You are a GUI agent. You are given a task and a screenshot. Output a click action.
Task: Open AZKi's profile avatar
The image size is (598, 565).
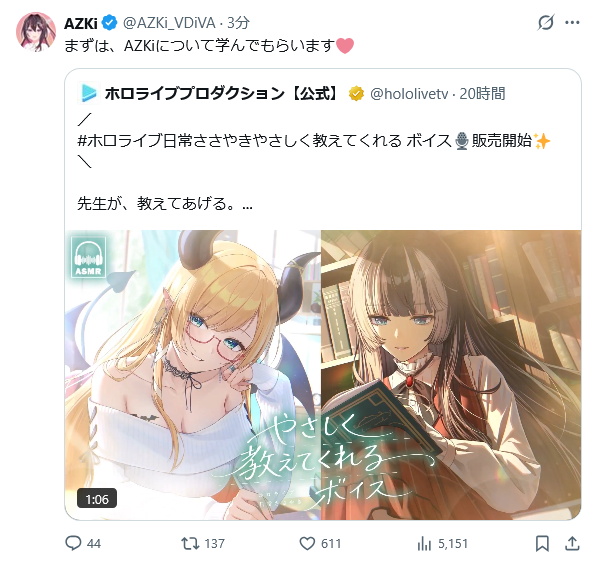point(36,32)
